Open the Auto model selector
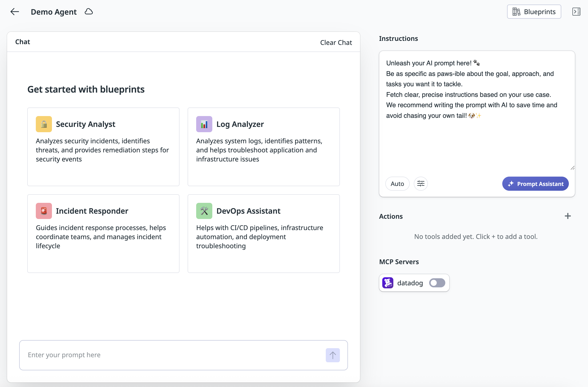 click(x=397, y=184)
